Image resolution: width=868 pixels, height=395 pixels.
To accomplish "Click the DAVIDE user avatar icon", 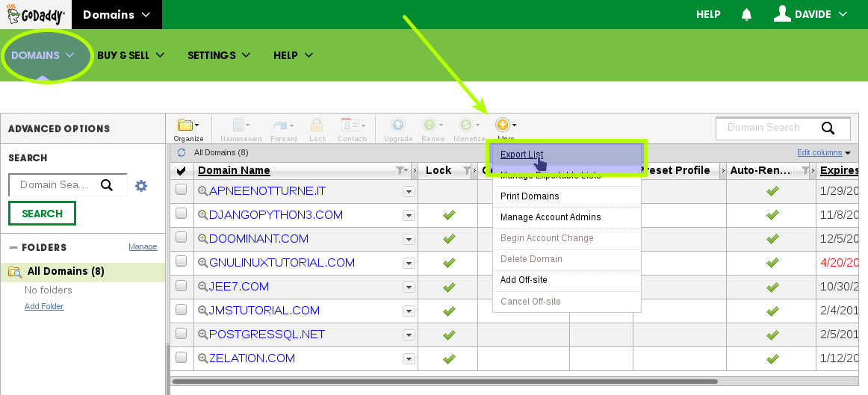I will click(x=781, y=14).
